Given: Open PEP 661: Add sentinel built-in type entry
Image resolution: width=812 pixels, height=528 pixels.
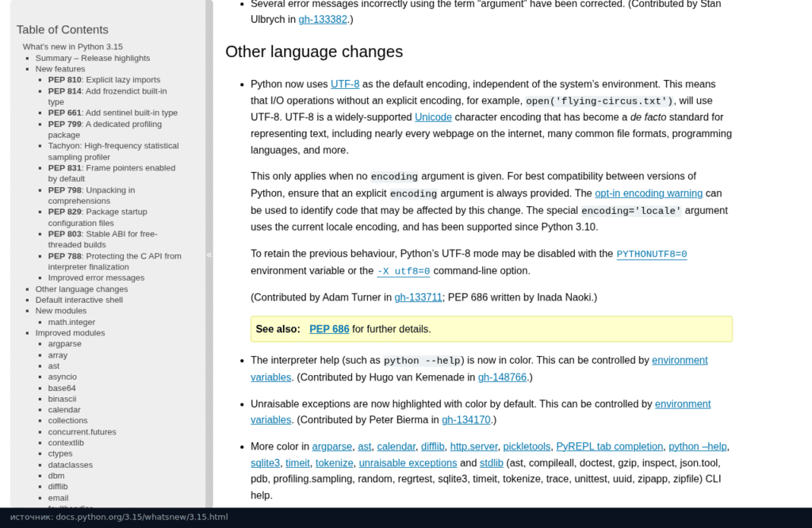Looking at the screenshot, I should (113, 113).
